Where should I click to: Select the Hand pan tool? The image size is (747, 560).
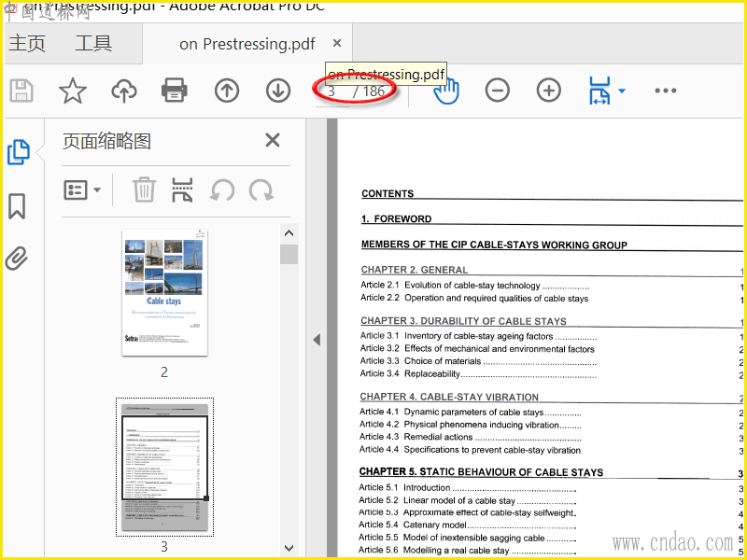click(446, 91)
